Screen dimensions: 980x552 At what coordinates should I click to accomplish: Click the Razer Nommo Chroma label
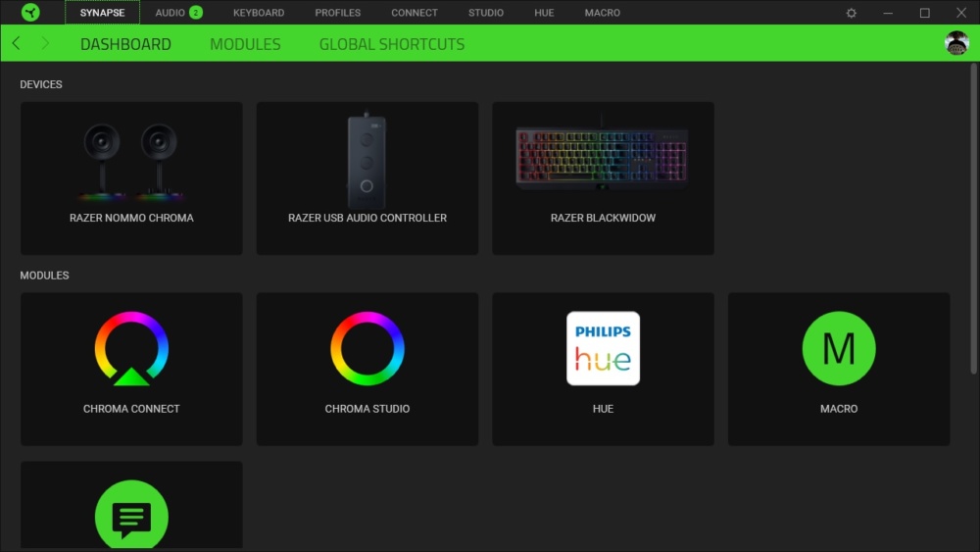pyautogui.click(x=131, y=218)
